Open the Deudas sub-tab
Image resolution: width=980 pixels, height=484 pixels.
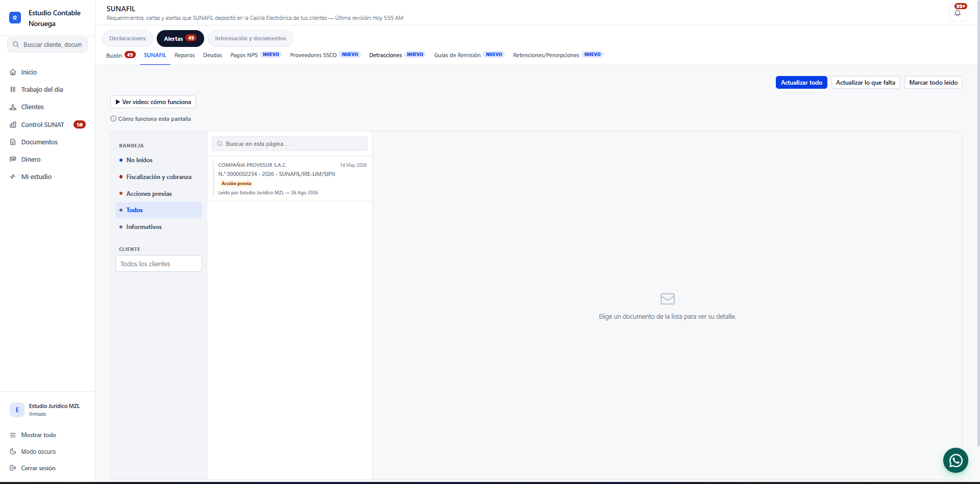212,55
